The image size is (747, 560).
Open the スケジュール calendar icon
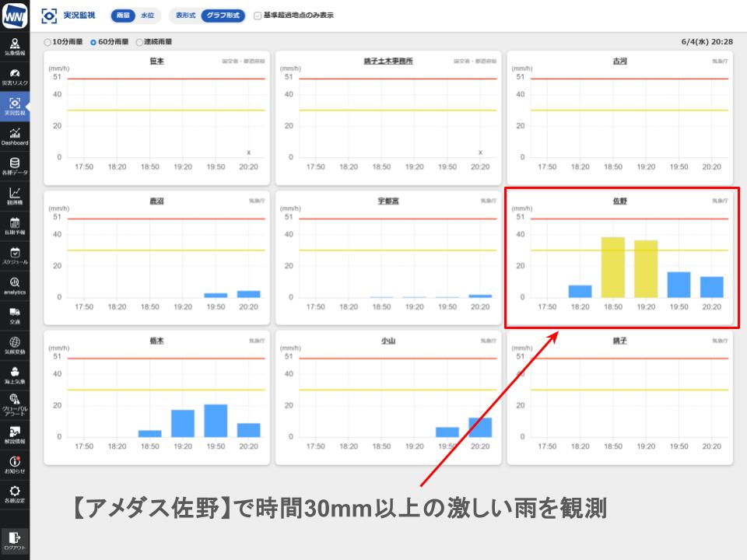coord(15,256)
